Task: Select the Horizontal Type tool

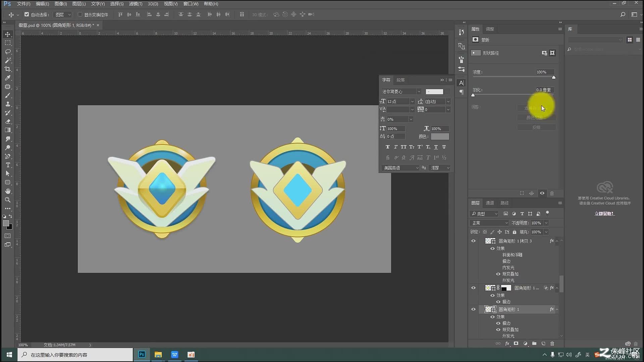Action: click(8, 165)
